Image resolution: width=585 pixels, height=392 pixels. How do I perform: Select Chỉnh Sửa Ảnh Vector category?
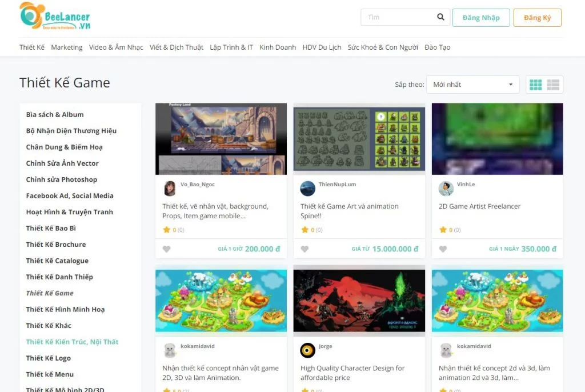62,163
